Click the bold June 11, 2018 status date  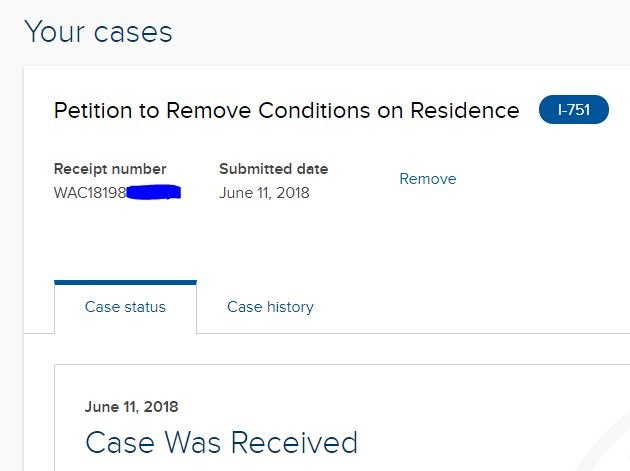(132, 407)
